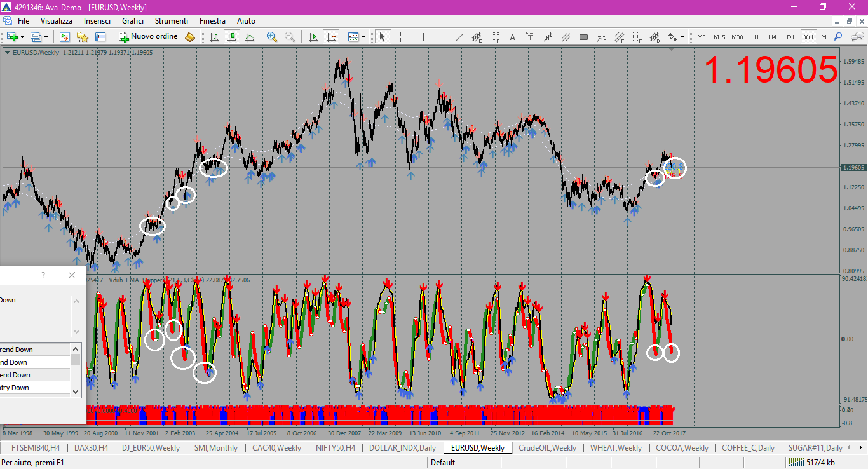Open the Strumenti menu
This screenshot has height=469, width=868.
click(x=172, y=21)
